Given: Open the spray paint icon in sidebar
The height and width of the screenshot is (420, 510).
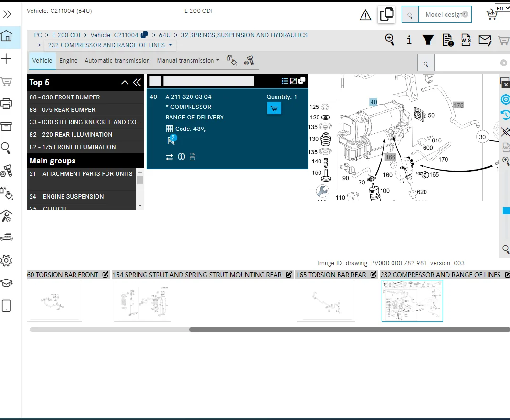Looking at the screenshot, I should click(6, 193).
